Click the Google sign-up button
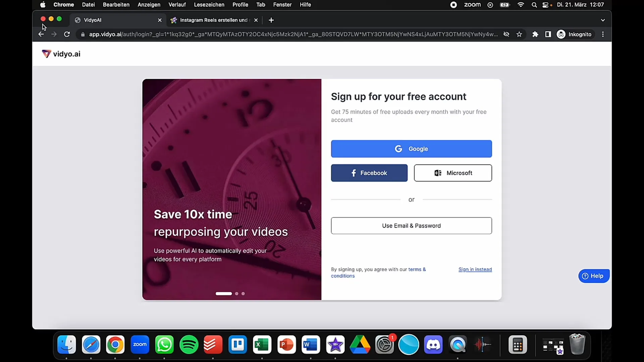Viewport: 644px width, 362px height. point(411,148)
